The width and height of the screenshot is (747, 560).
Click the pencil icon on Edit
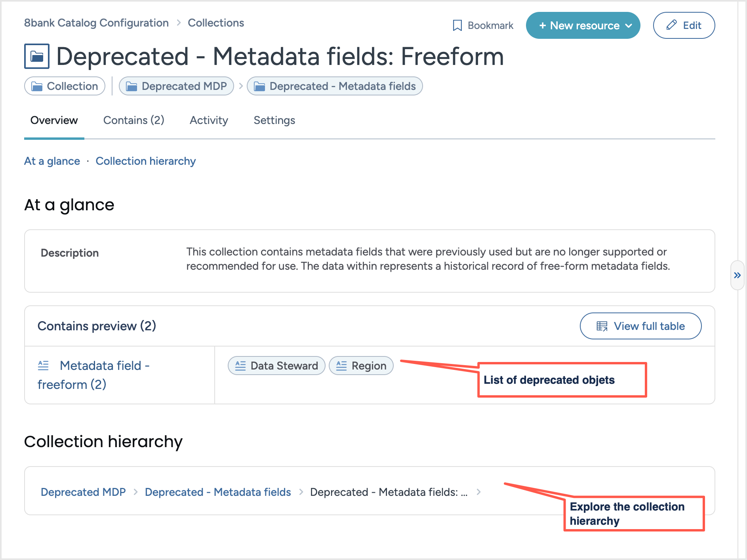[671, 25]
